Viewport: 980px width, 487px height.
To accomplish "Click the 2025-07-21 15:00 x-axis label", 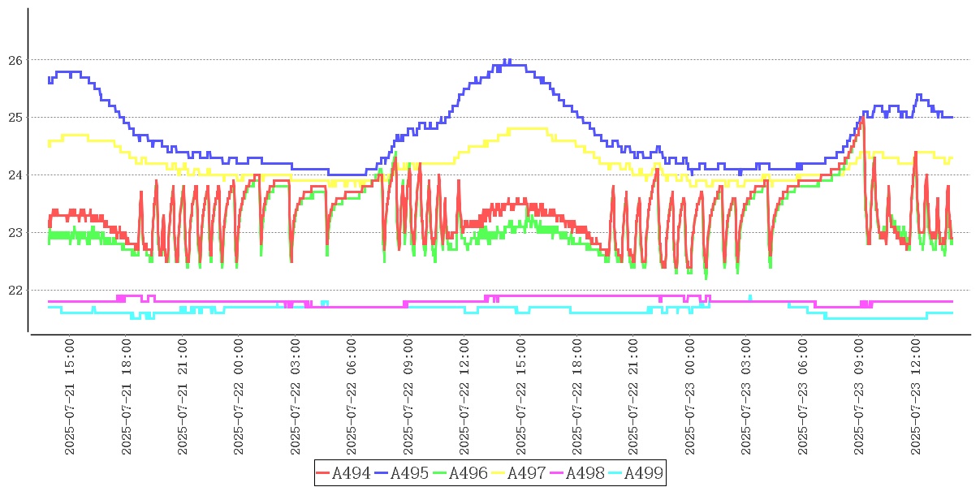I will point(70,398).
